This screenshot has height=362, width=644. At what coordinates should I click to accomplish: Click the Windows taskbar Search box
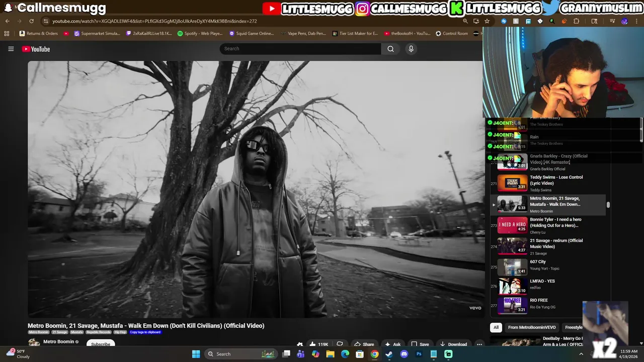[242, 354]
